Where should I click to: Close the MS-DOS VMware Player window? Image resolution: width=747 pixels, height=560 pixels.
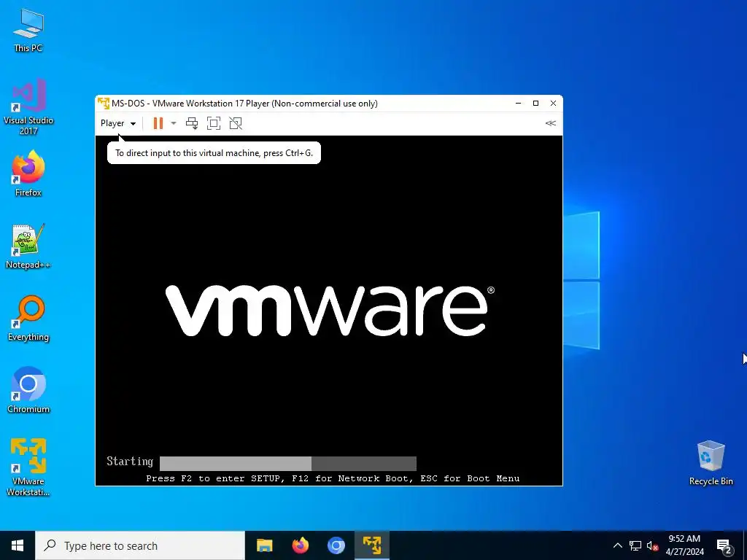coord(553,104)
